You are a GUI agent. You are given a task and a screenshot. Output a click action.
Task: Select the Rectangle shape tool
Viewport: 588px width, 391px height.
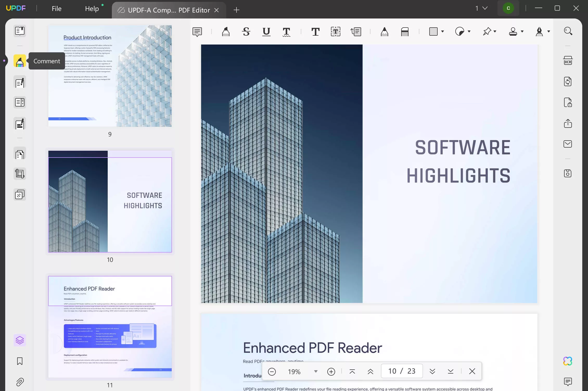pyautogui.click(x=433, y=31)
